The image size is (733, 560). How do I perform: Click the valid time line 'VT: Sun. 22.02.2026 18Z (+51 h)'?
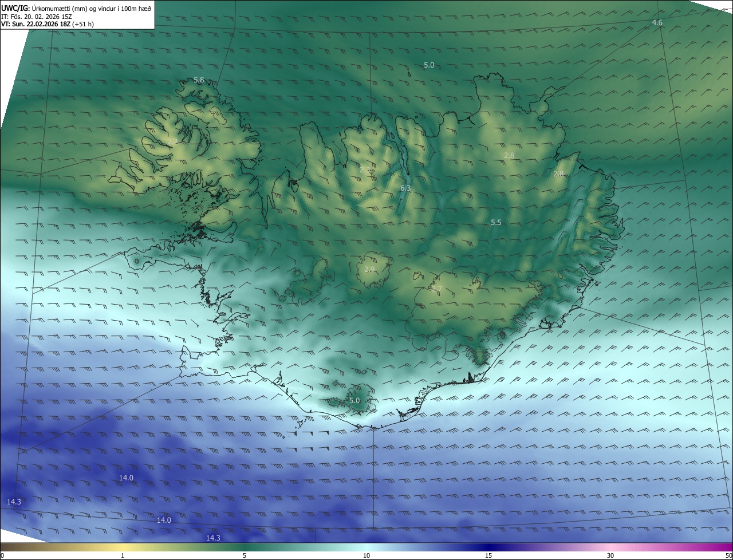pos(48,24)
